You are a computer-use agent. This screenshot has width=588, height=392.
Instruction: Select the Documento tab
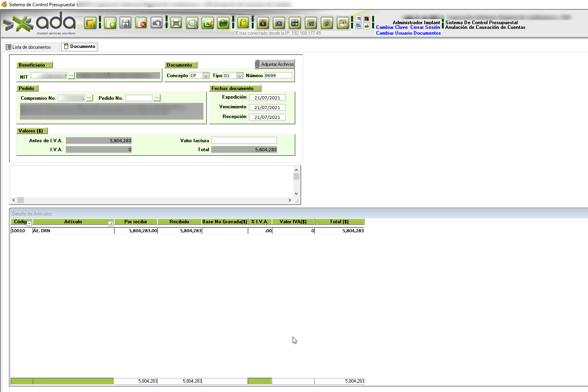pyautogui.click(x=79, y=47)
